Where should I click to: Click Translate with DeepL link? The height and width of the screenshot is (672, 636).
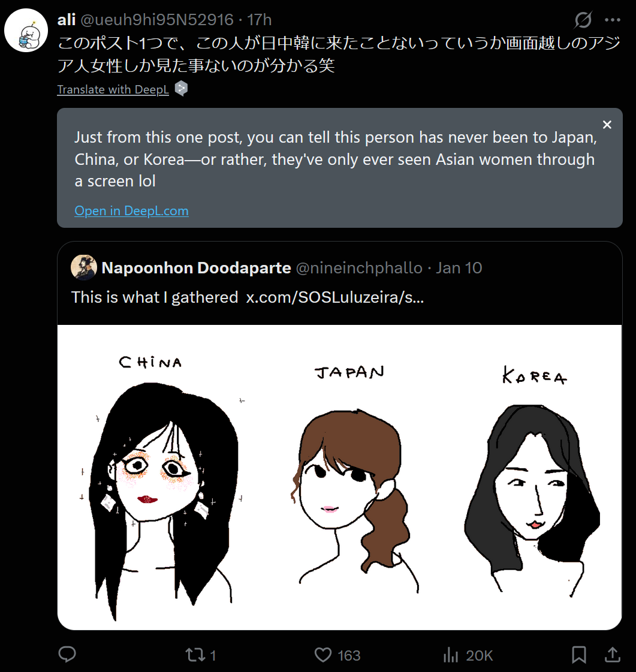pos(113,89)
